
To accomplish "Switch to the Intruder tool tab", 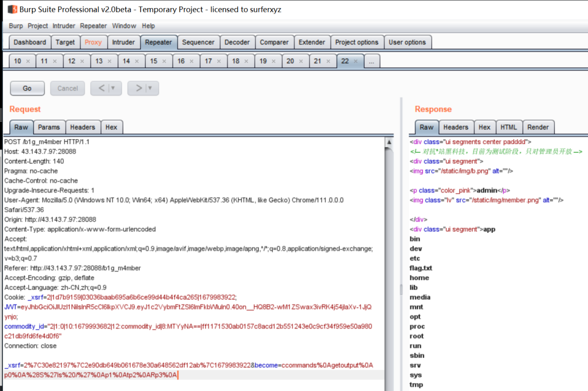I will click(124, 42).
